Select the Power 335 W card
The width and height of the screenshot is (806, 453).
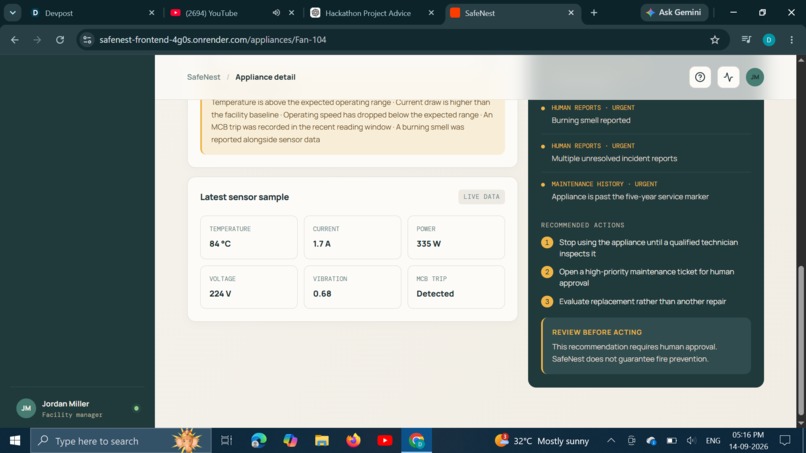click(x=456, y=237)
